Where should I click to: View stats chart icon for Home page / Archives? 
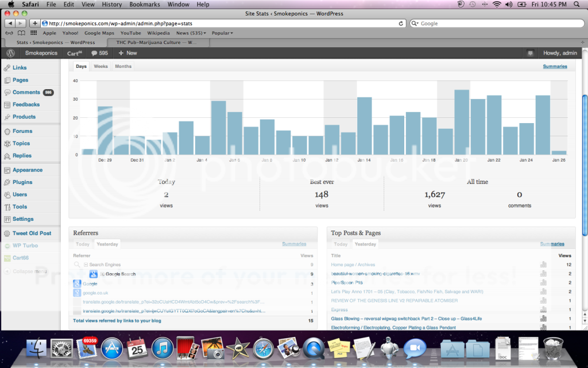click(x=543, y=264)
